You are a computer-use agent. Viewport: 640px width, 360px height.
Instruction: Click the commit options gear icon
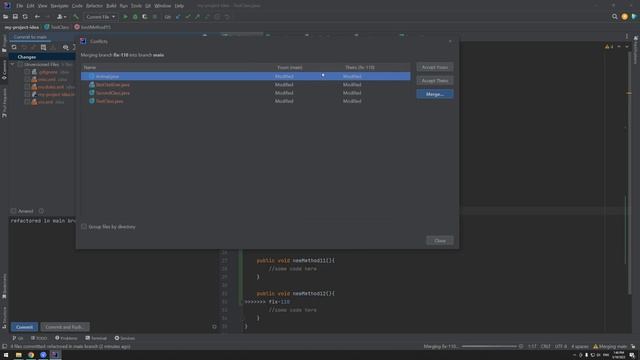[x=214, y=327]
